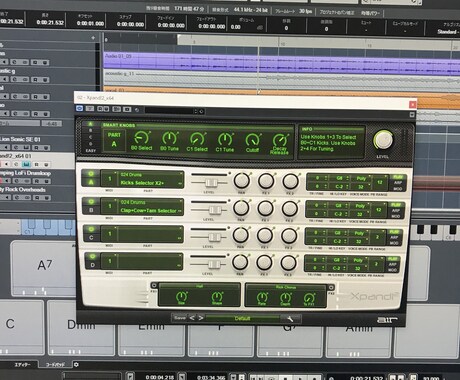Click part B FX2 send knob
The width and height of the screenshot is (460, 380).
coord(290,209)
